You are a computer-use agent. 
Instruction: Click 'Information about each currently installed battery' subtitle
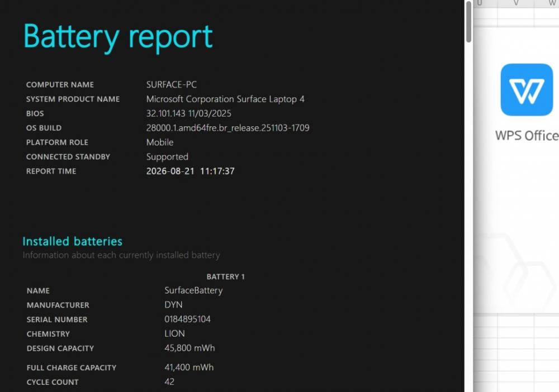[121, 255]
